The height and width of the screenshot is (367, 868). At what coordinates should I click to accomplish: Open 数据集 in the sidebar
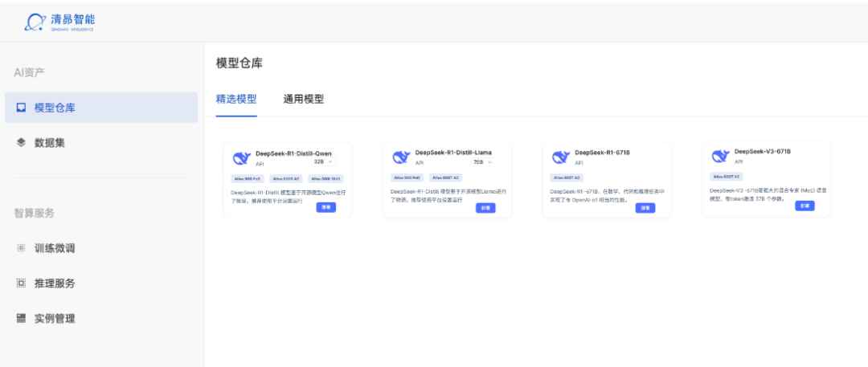click(x=101, y=143)
